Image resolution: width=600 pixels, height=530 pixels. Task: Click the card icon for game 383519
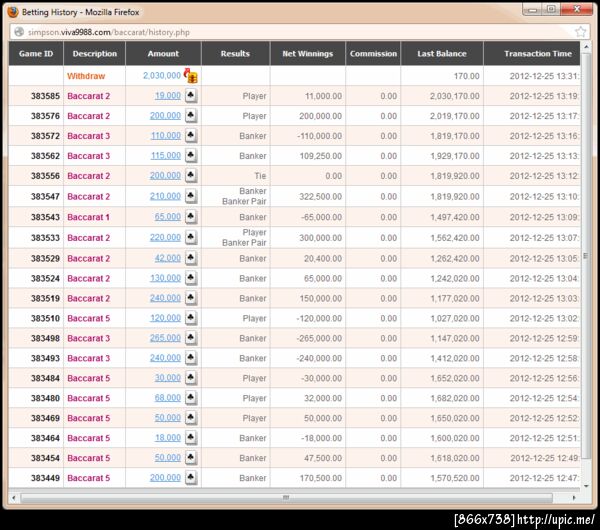191,298
